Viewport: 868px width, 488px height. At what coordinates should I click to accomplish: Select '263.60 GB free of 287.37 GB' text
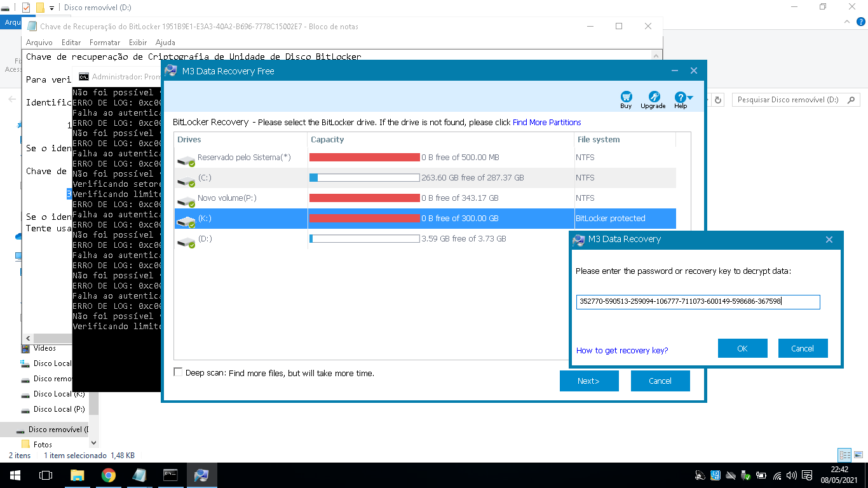(473, 177)
